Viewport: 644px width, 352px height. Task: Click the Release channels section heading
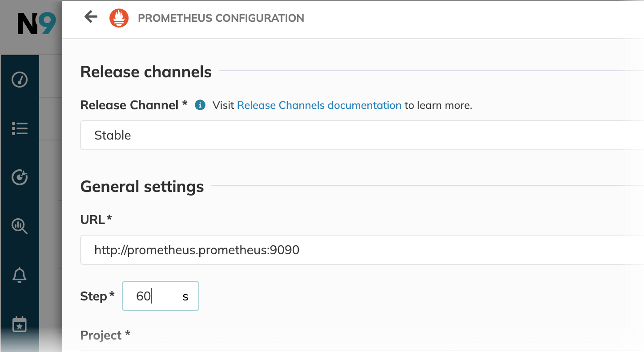point(146,72)
